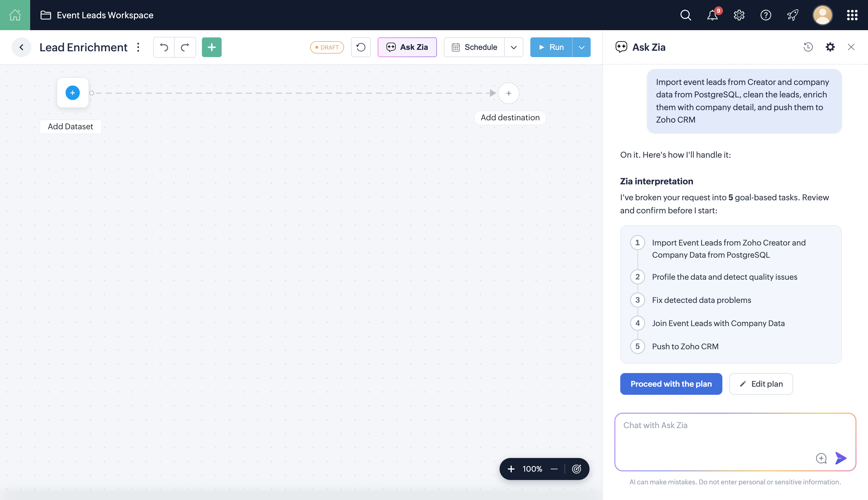Focus the Chat with Ask Zia field

click(735, 442)
